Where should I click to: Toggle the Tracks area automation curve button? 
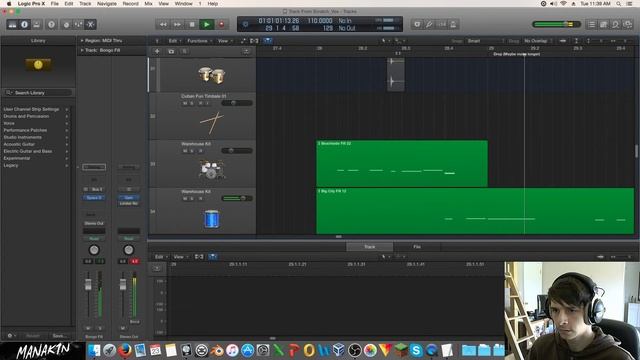click(x=244, y=41)
